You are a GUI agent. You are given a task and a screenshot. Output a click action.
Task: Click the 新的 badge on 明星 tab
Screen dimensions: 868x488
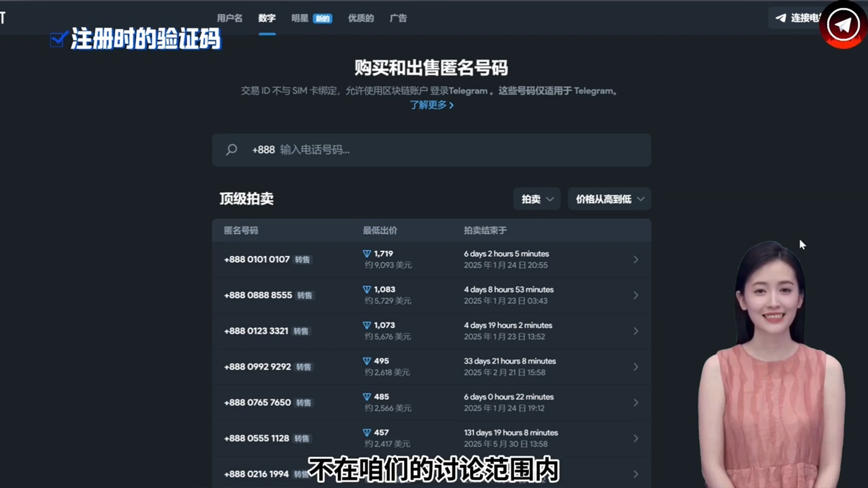(322, 19)
